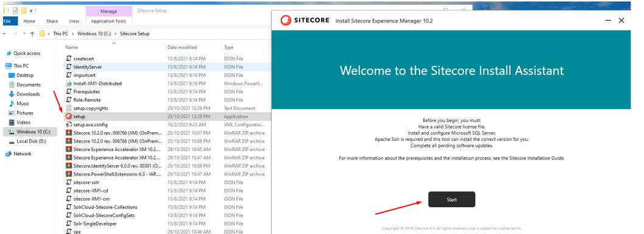Click the SolrCloud-SitecoreConfigSets file icon
The height and width of the screenshot is (234, 644).
tap(69, 215)
